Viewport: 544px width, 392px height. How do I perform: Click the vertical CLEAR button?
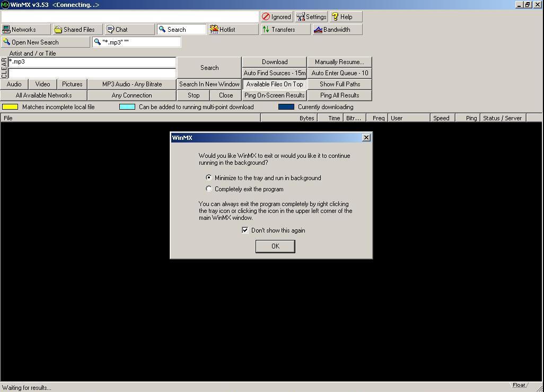pos(4,68)
